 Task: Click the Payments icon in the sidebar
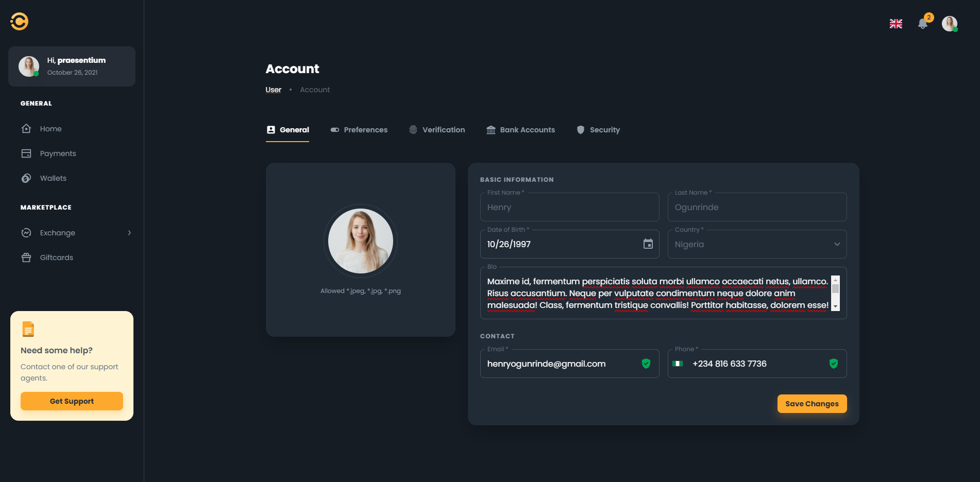pyautogui.click(x=26, y=153)
